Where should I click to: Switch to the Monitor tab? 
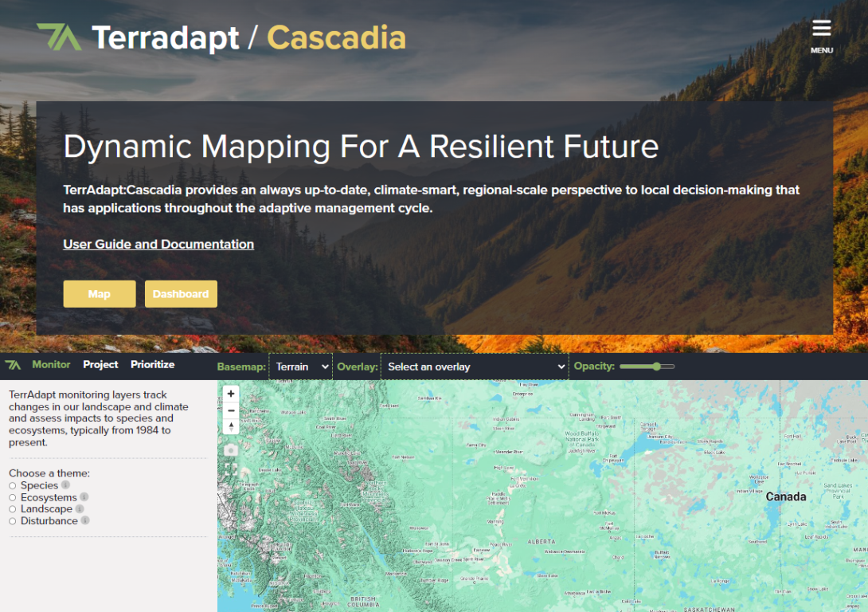tap(51, 364)
